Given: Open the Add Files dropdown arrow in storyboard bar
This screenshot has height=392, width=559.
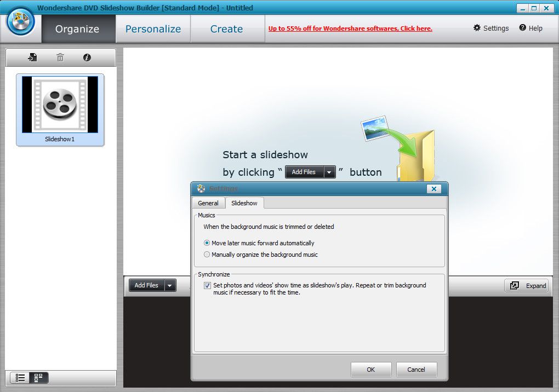Looking at the screenshot, I should click(x=170, y=285).
